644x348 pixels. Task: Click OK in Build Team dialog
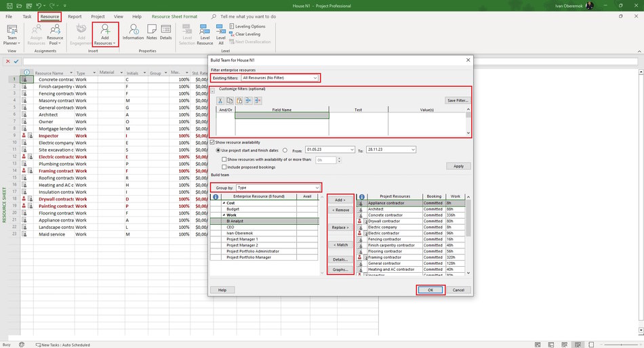[430, 290]
